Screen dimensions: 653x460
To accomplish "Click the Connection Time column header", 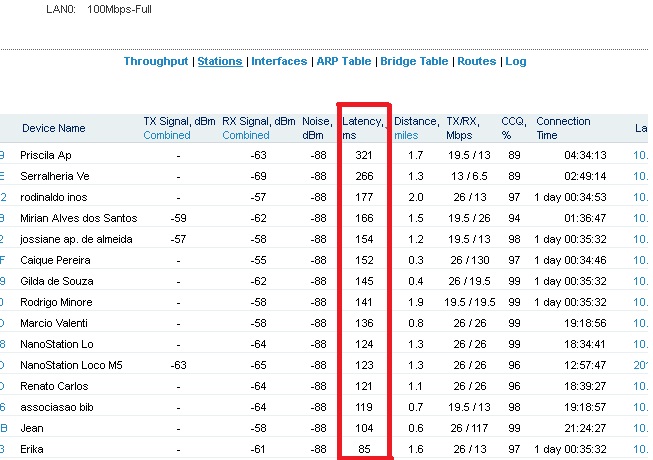I will (x=563, y=128).
